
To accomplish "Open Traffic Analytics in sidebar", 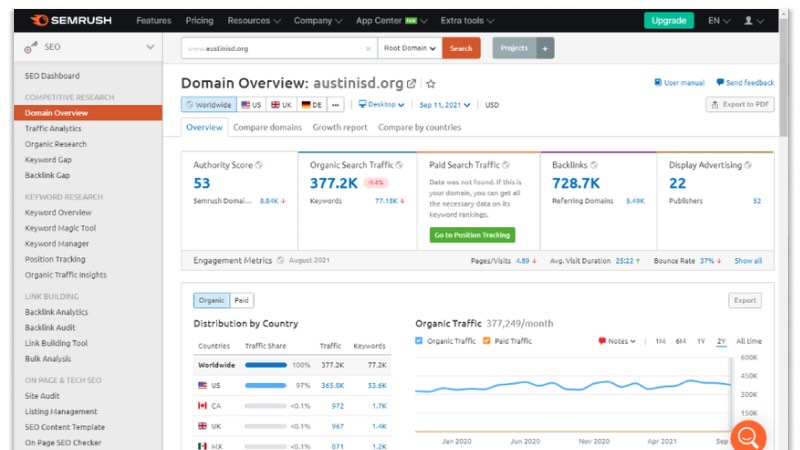I will point(53,129).
